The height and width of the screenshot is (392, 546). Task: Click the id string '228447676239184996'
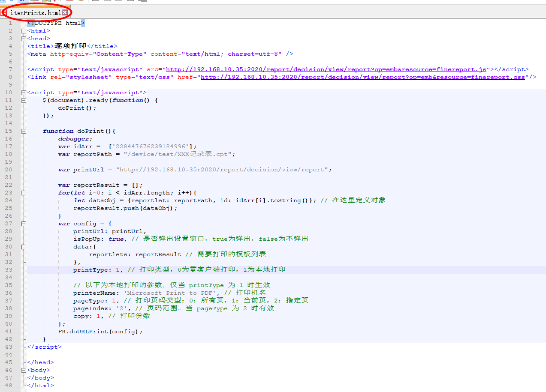[151, 147]
